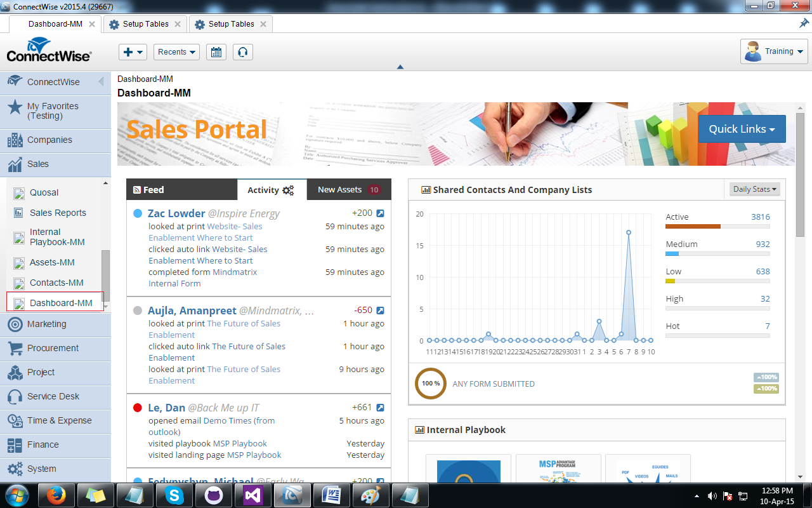The width and height of the screenshot is (812, 508).
Task: Click the Active orange progress bar
Action: pyautogui.click(x=693, y=226)
